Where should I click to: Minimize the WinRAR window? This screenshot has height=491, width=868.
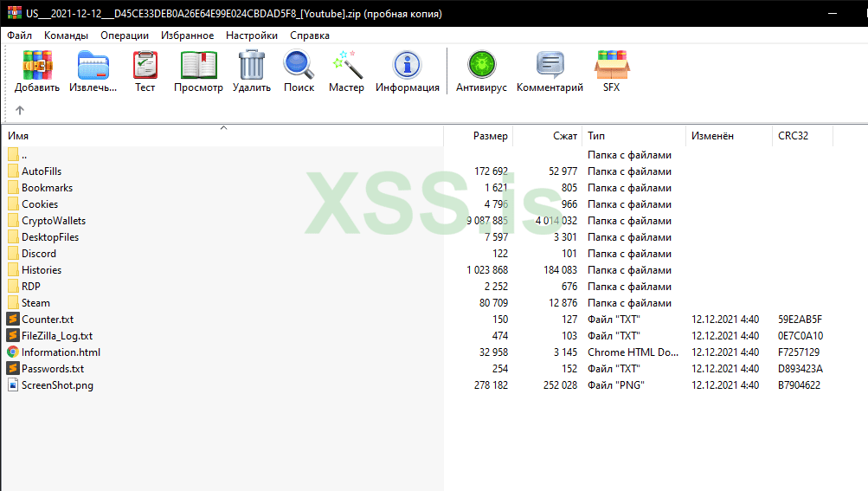[x=832, y=13]
